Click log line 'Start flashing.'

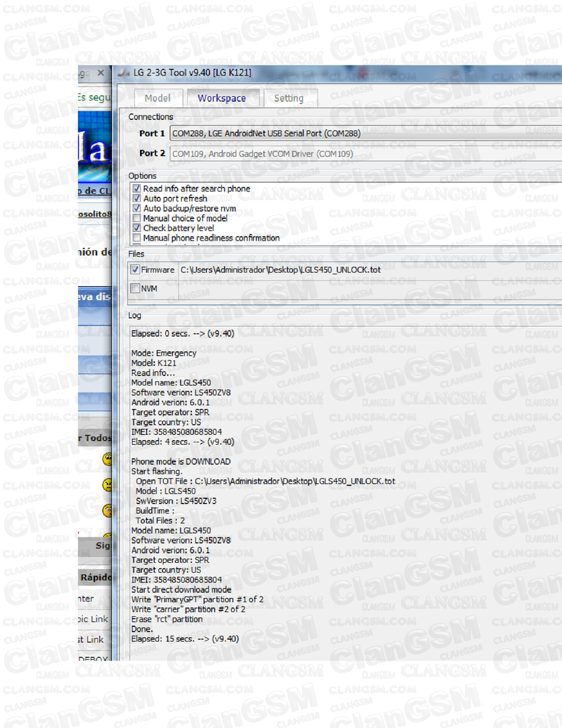tap(157, 471)
